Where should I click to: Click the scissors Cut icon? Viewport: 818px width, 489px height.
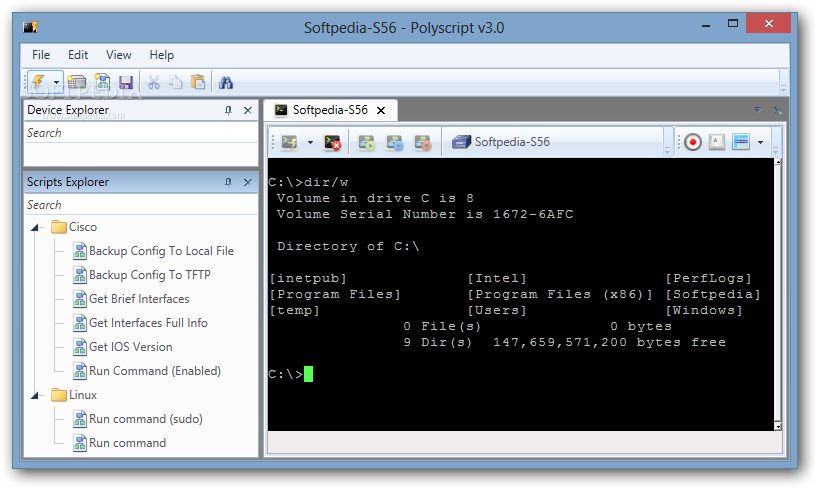pos(153,82)
